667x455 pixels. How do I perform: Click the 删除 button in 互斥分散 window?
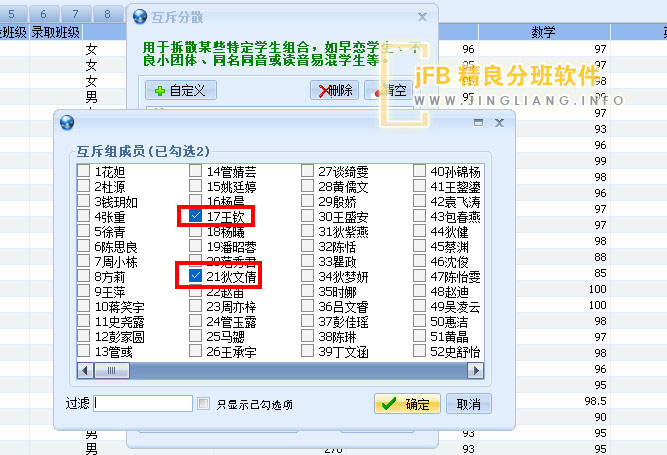pos(334,90)
